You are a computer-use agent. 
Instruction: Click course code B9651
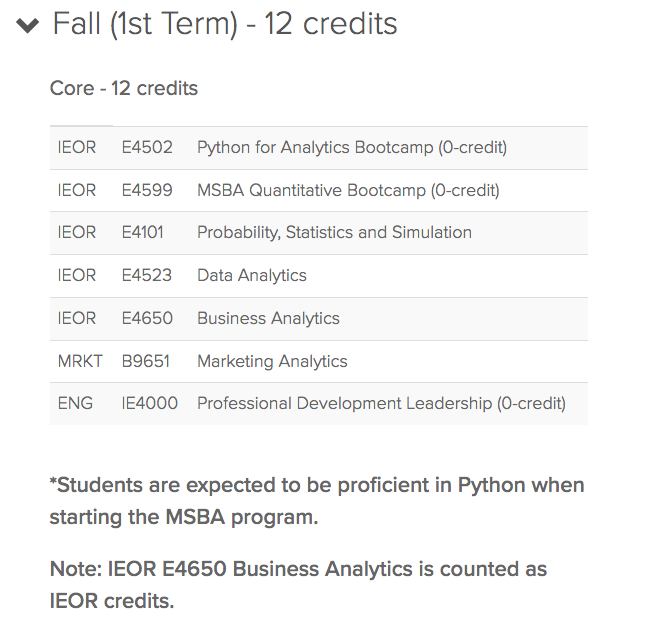coord(146,361)
